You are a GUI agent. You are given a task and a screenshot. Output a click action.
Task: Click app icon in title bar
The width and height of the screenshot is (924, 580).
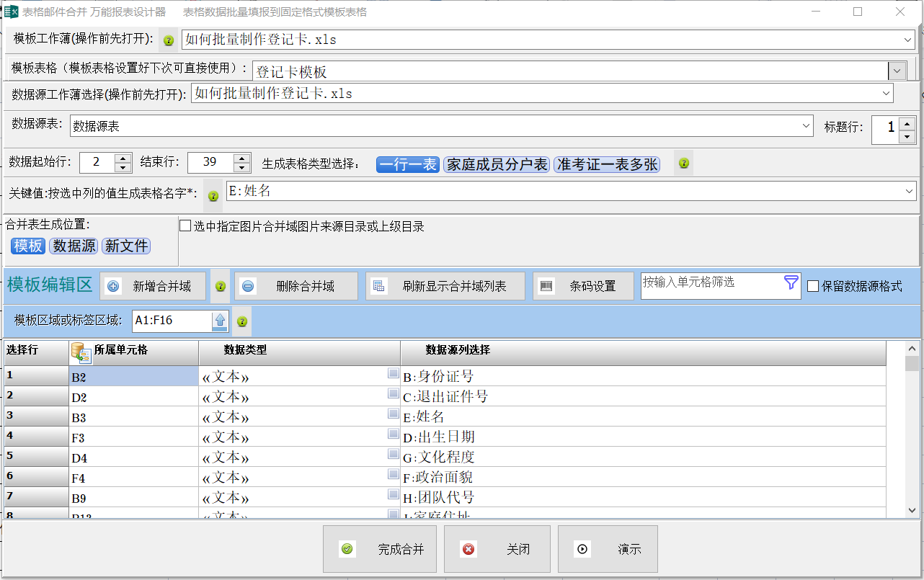tap(11, 12)
